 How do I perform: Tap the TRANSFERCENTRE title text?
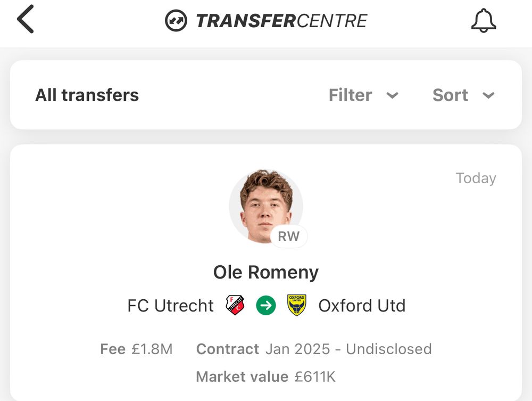281,21
